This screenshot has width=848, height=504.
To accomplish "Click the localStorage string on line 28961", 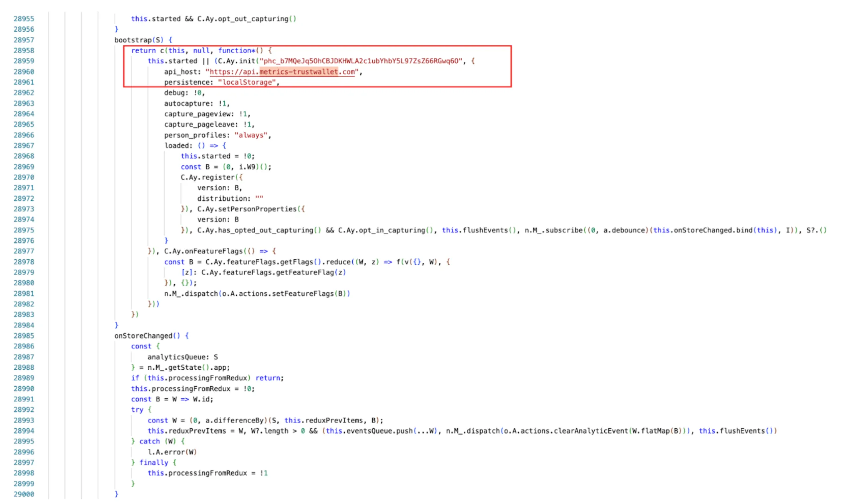I will click(x=247, y=82).
